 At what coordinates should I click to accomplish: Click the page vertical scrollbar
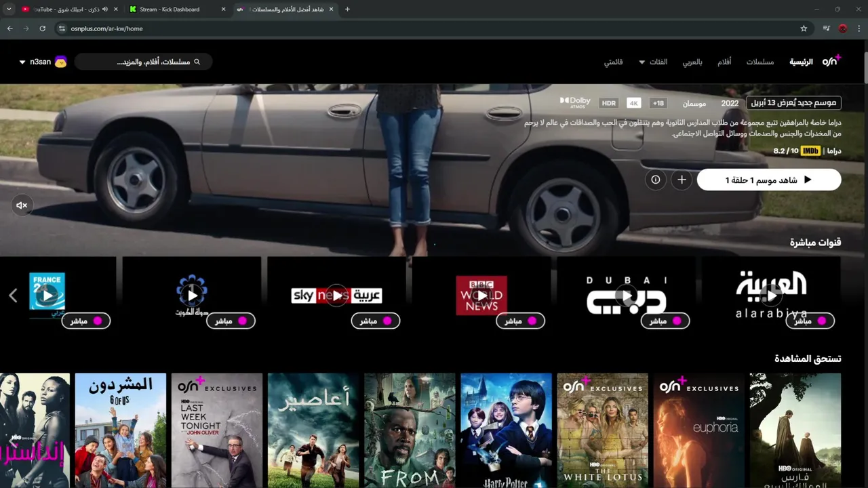865,68
